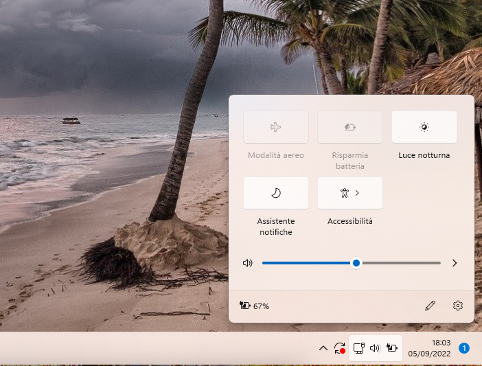The image size is (482, 366).
Task: Toggle the Modalità aereo tile
Action: coord(276,127)
